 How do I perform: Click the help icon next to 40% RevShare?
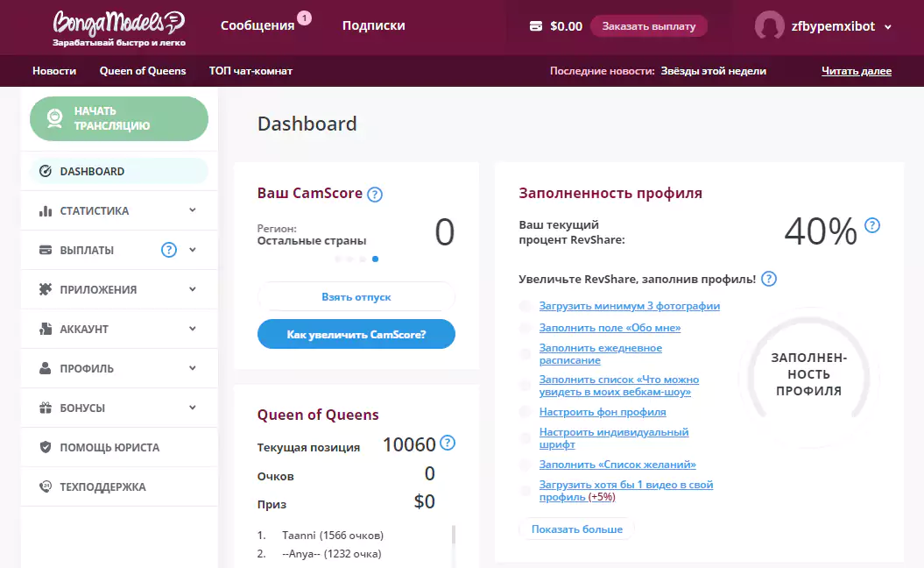click(x=872, y=225)
